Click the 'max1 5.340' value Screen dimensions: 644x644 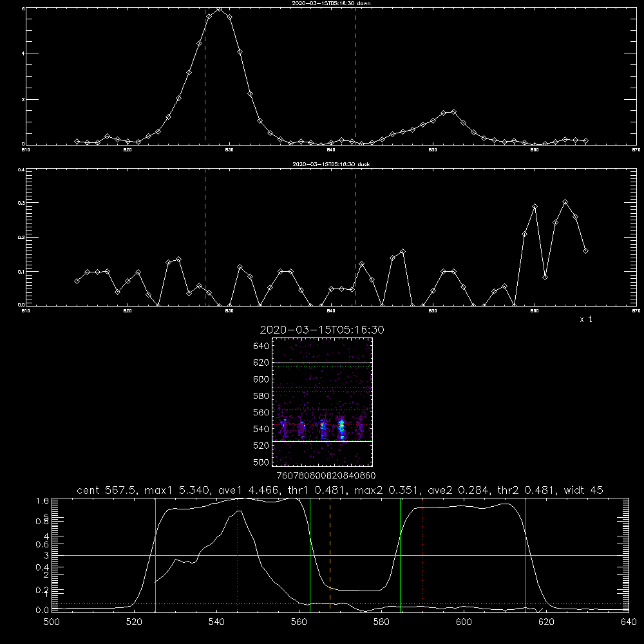point(176,490)
